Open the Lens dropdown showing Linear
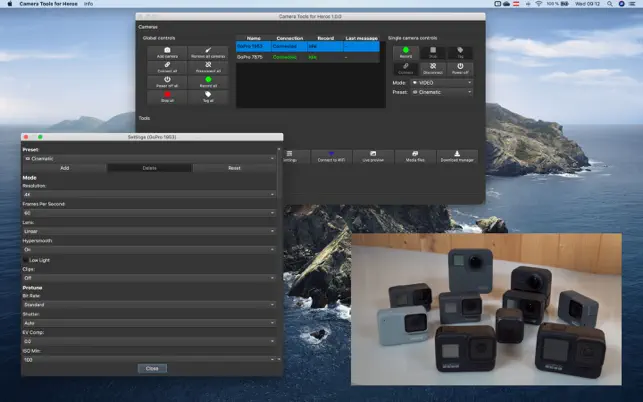This screenshot has width=643, height=402. [x=149, y=231]
